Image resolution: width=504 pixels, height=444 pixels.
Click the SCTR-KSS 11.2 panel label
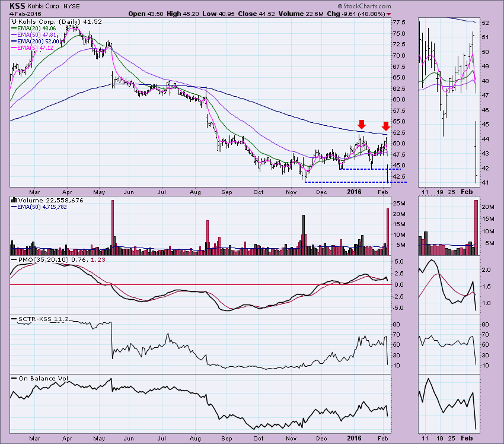click(x=43, y=319)
